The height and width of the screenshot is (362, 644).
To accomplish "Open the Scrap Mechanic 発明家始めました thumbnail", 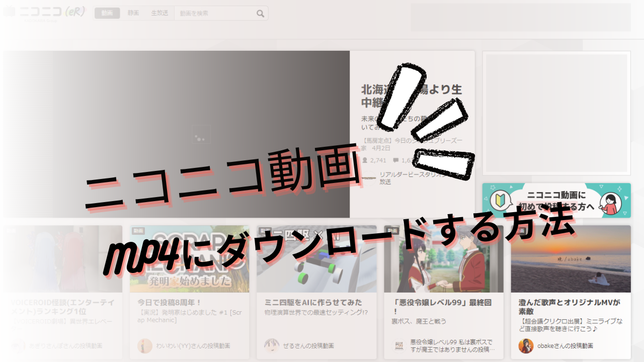I will click(189, 259).
